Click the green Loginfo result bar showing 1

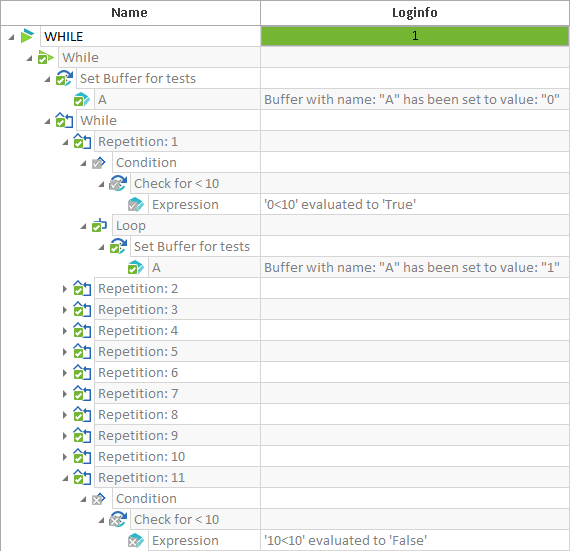coord(415,36)
